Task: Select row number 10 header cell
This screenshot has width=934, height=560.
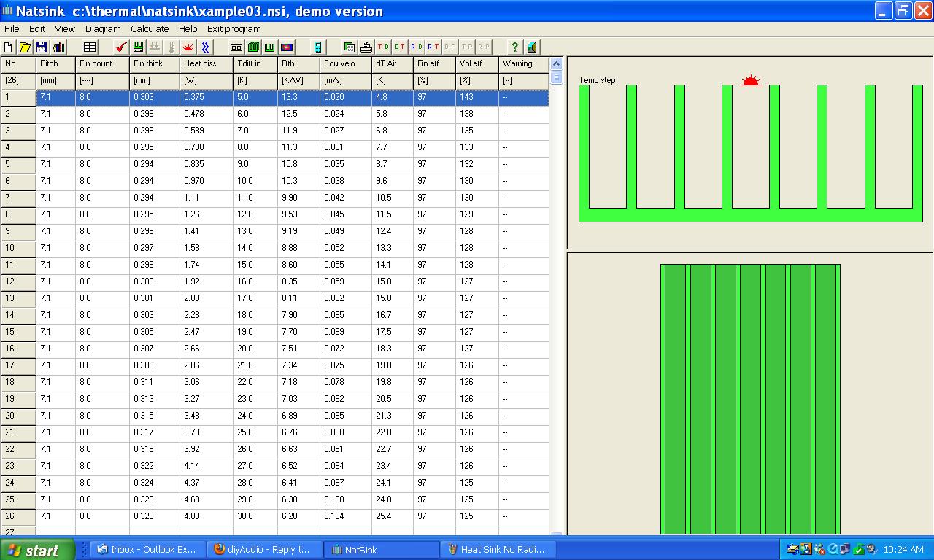Action: [18, 248]
